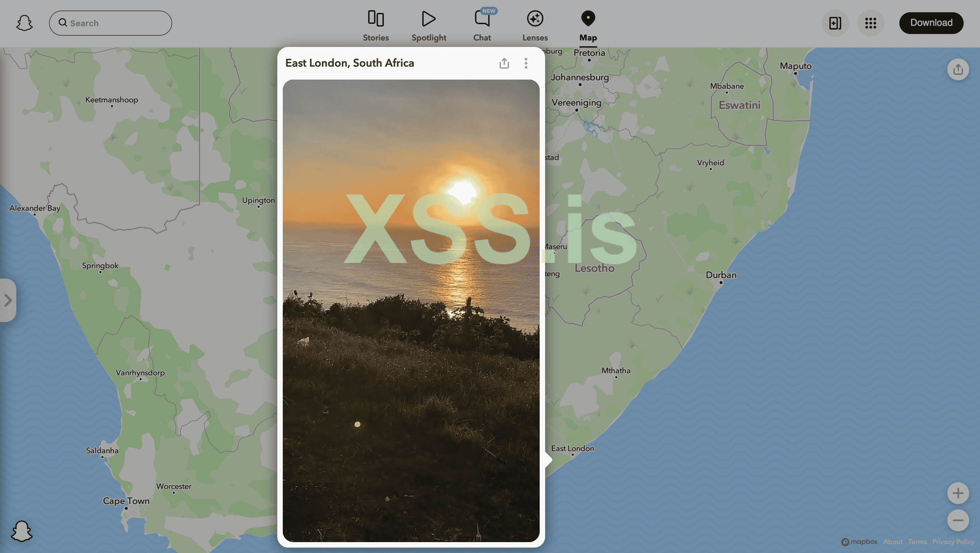
Task: Zoom out on the map with minus button
Action: click(958, 520)
